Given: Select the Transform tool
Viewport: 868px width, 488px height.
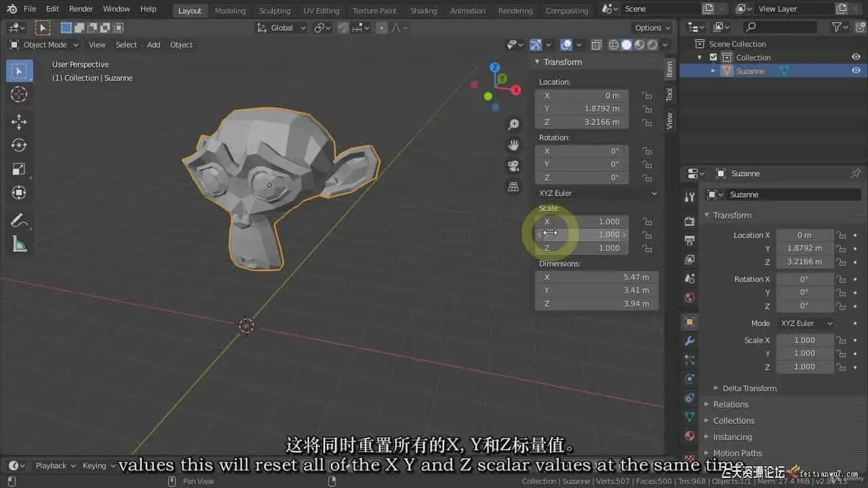Looking at the screenshot, I should tap(20, 192).
